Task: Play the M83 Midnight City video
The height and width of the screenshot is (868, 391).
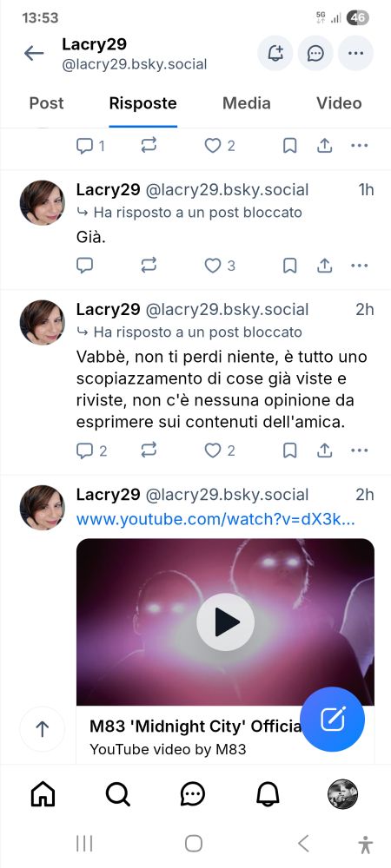Action: [225, 622]
